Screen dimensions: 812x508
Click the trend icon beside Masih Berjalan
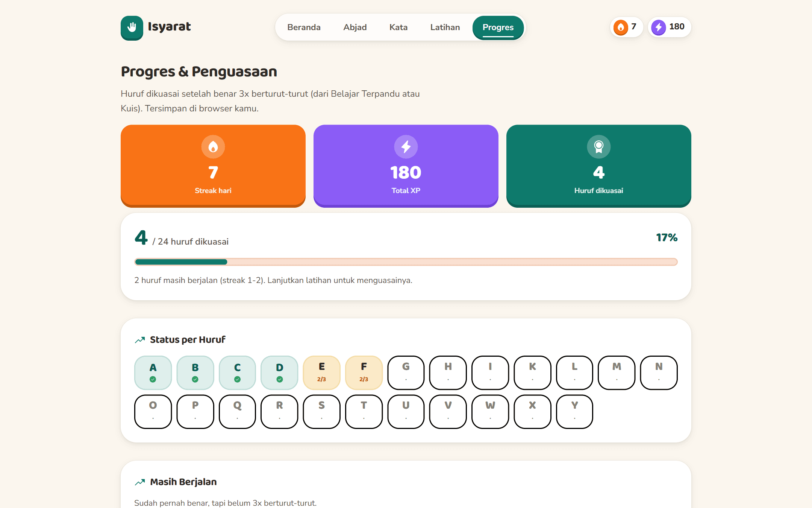point(140,482)
